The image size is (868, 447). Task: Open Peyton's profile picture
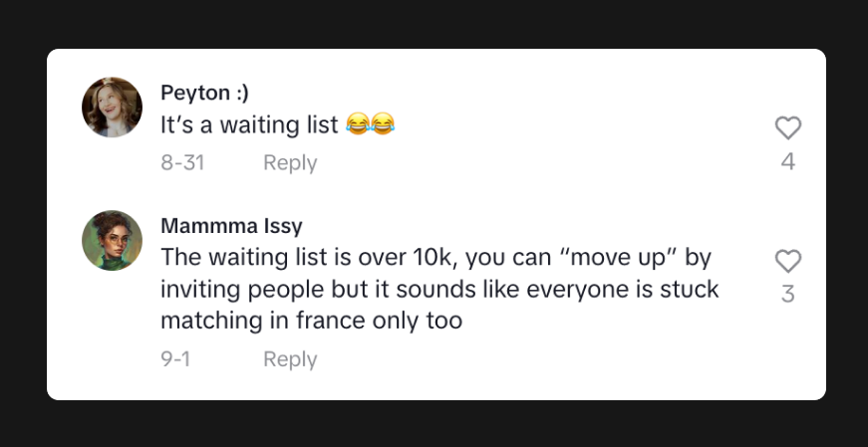click(112, 108)
